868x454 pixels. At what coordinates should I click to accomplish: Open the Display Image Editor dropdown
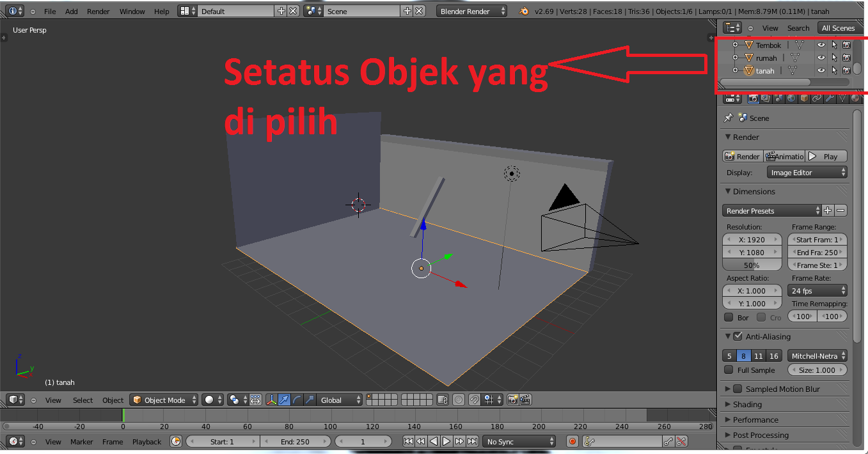pyautogui.click(x=807, y=173)
